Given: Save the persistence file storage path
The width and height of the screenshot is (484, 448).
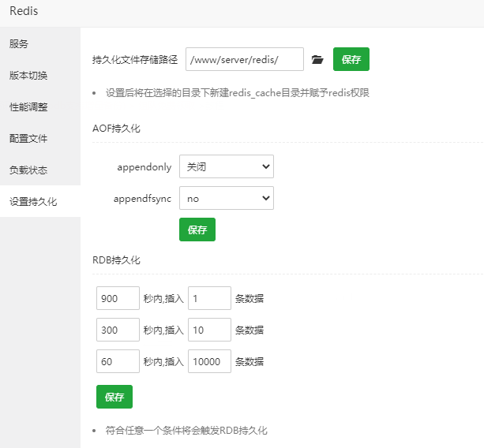Looking at the screenshot, I should [x=351, y=59].
